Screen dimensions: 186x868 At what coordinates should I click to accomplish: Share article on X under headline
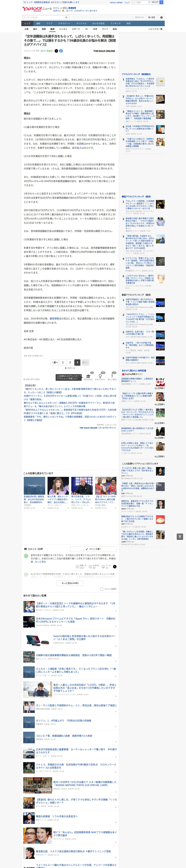[56, 51]
